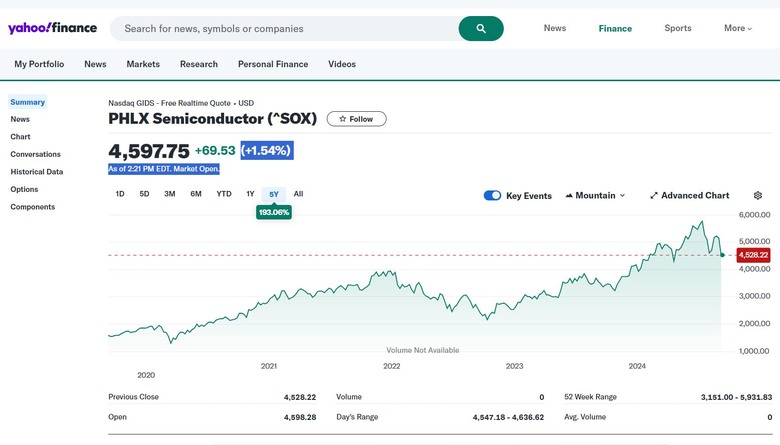Click the index price 4,597.75
This screenshot has width=780, height=445.
pyautogui.click(x=149, y=151)
